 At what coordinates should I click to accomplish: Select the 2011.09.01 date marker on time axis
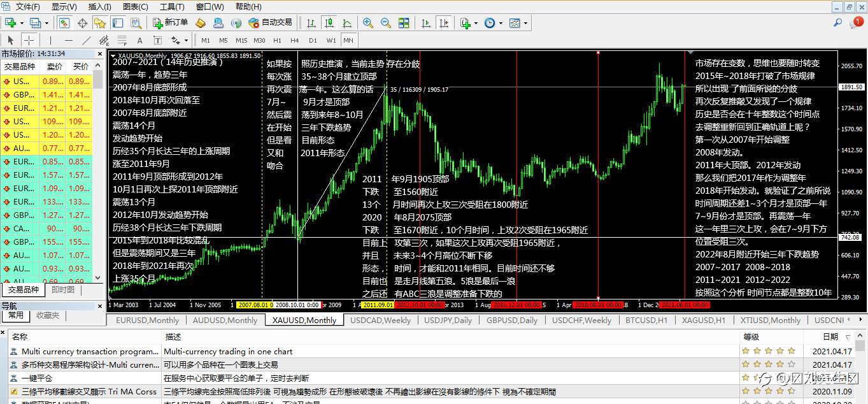click(x=376, y=305)
